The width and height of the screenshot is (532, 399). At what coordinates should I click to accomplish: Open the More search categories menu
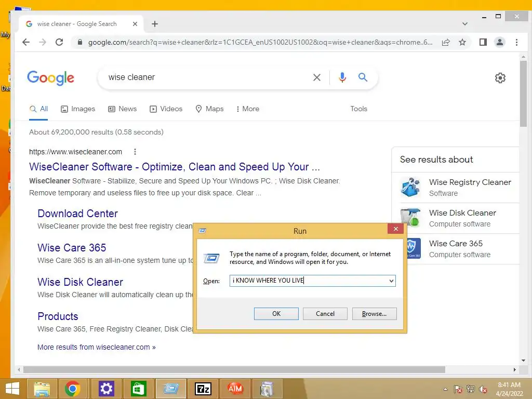[248, 109]
